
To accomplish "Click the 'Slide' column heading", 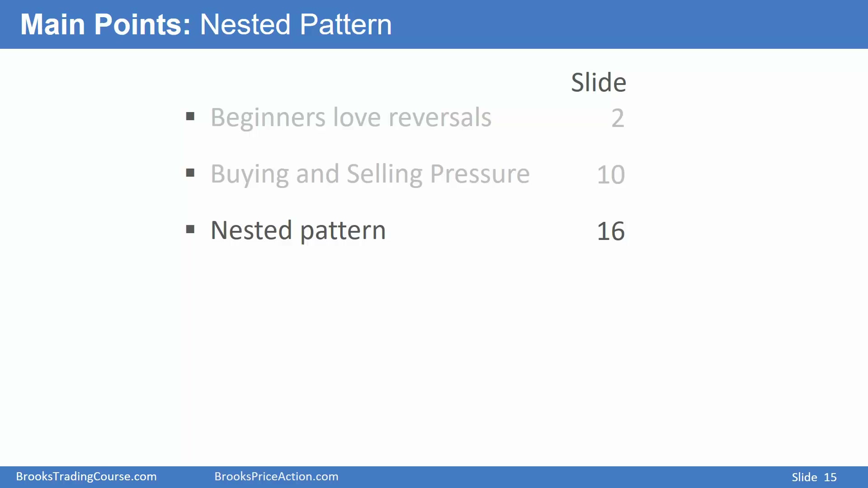I will (599, 82).
